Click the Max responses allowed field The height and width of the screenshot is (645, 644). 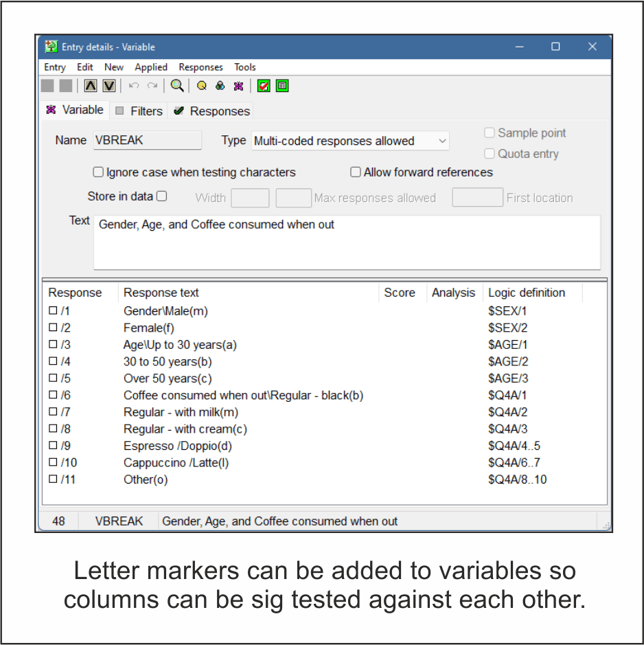[x=293, y=198]
